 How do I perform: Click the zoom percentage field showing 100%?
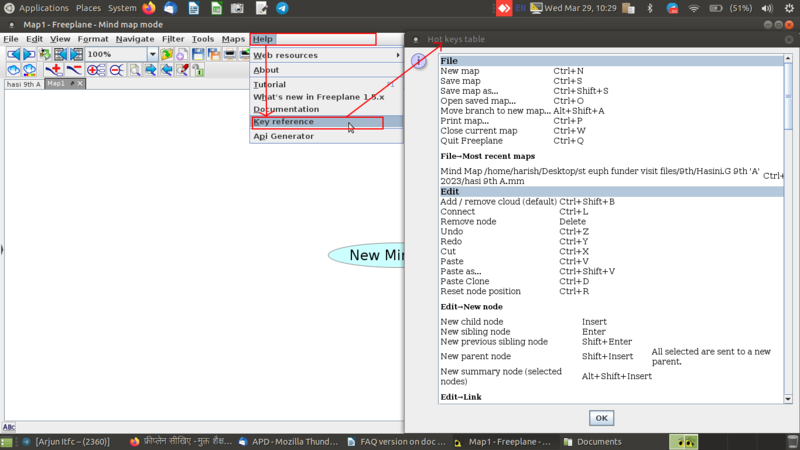(x=116, y=54)
